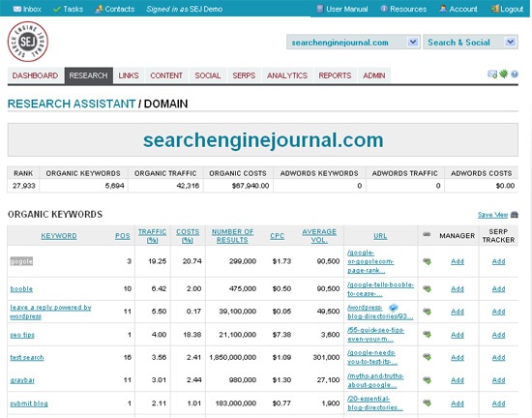This screenshot has width=532, height=418.
Task: Click green link icon in submit blog row
Action: [427, 403]
